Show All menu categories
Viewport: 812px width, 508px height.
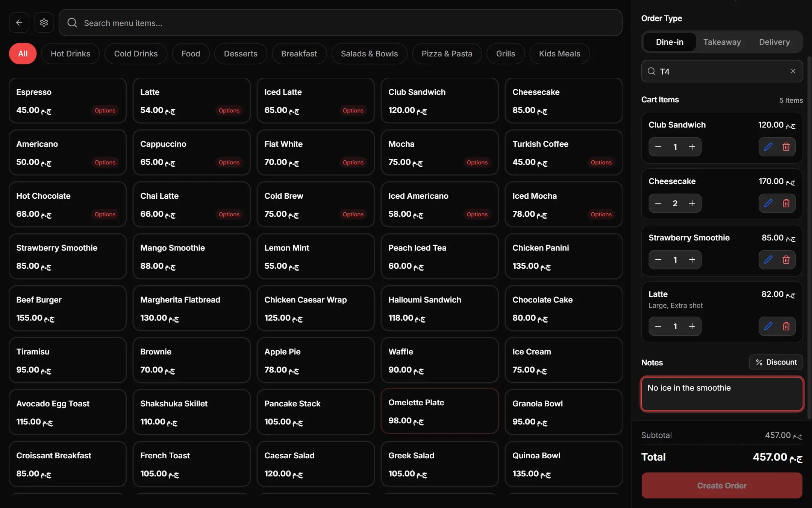(23, 53)
